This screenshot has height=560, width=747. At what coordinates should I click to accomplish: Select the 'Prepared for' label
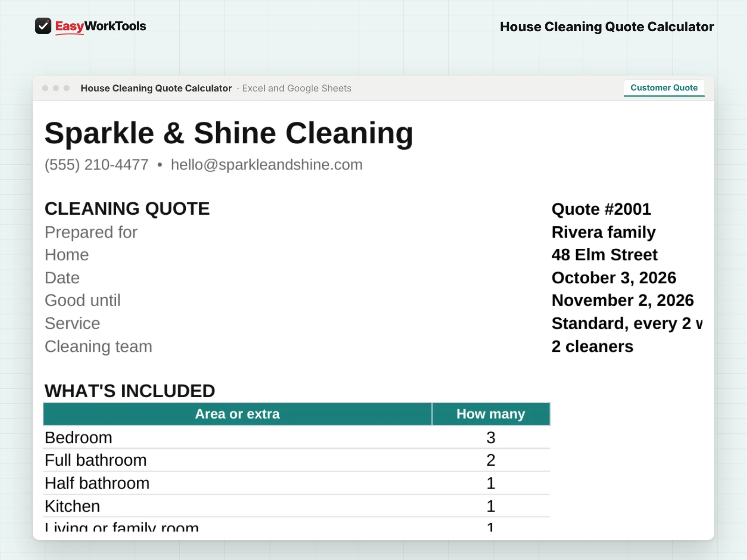(91, 232)
